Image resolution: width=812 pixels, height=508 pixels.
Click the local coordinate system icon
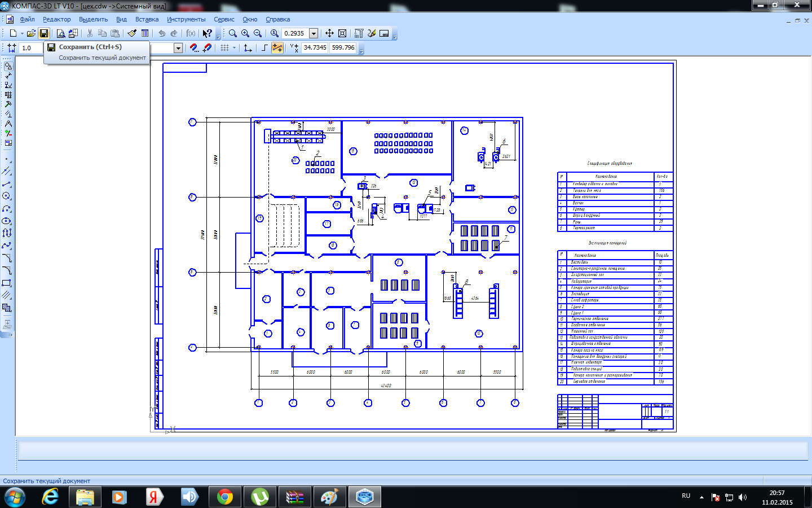point(248,48)
